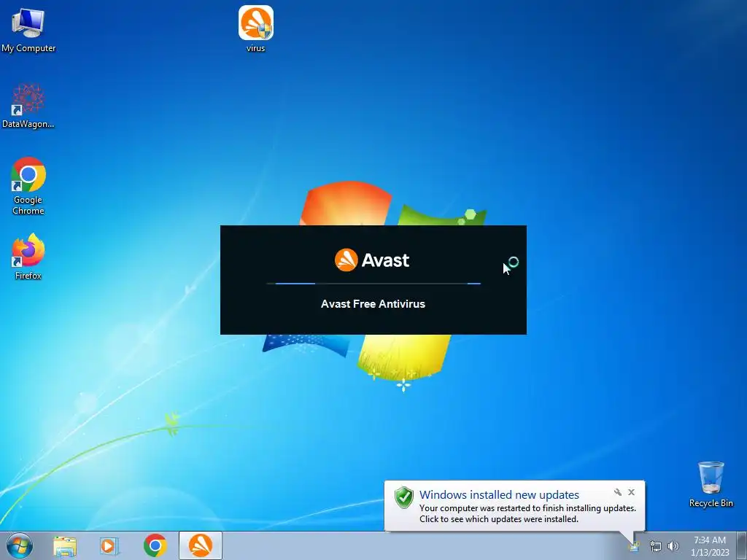Open the volume speaker tray icon
This screenshot has height=560, width=747.
coord(673,546)
